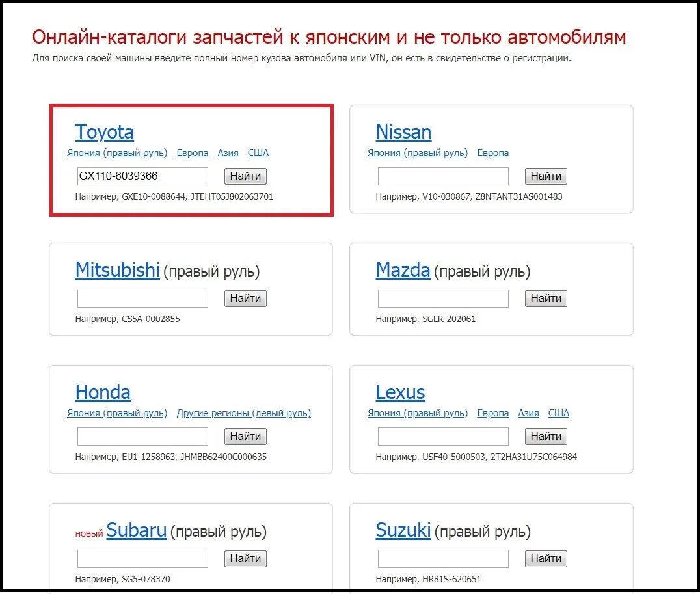
Task: Click example text V10-030867 under Nissan
Action: coord(446,196)
